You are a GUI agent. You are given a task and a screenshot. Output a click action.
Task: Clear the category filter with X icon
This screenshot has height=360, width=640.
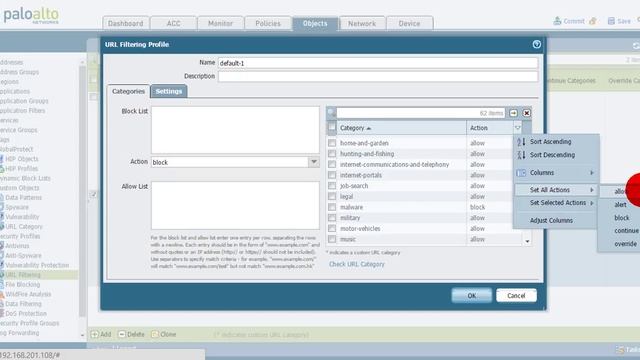coord(527,113)
